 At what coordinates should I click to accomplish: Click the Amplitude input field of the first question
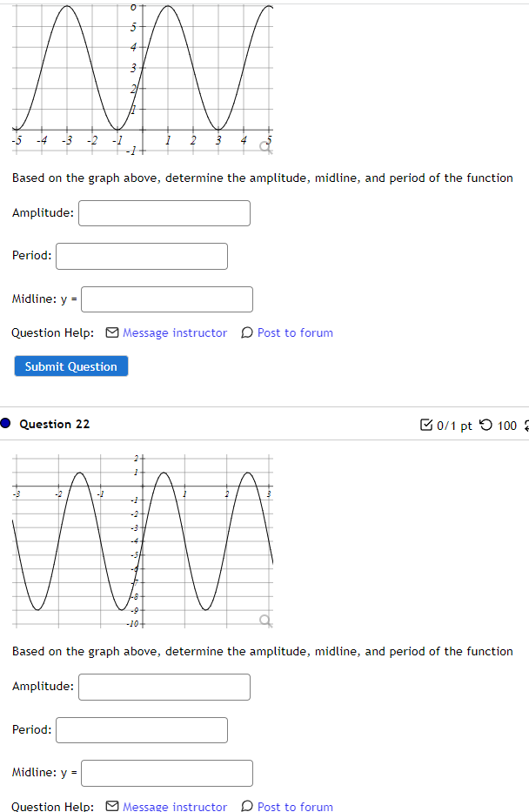[x=164, y=212]
